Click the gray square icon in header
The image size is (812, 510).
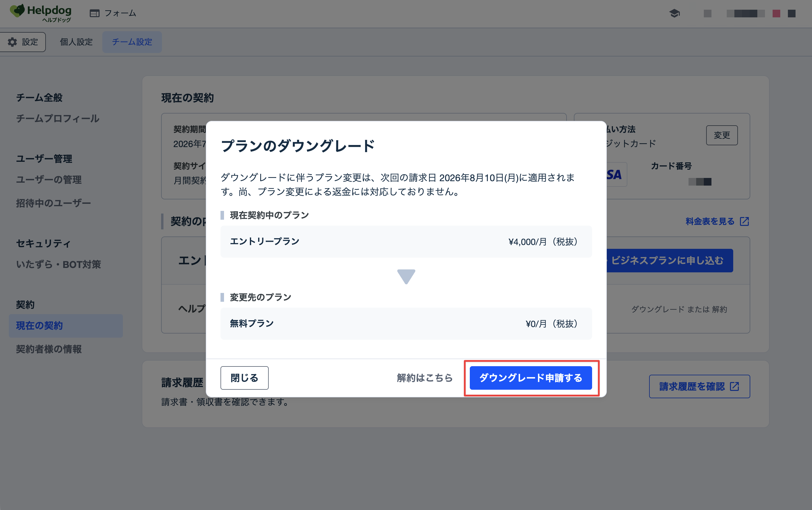(708, 14)
